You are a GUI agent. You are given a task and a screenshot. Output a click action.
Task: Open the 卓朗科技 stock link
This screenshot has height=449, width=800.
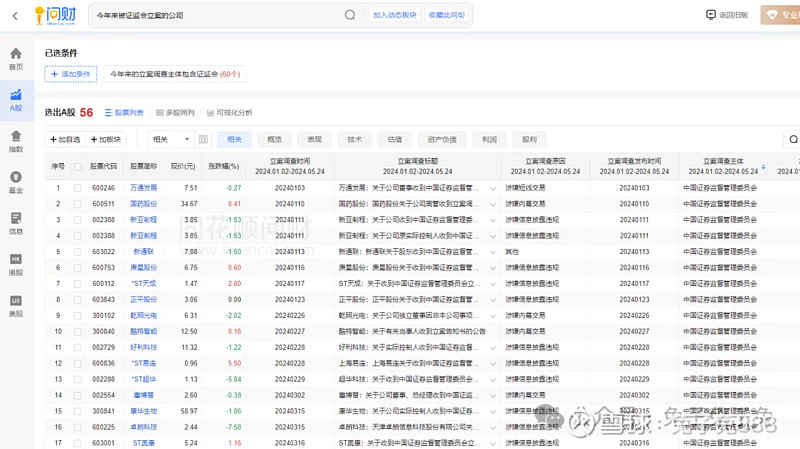(x=143, y=427)
